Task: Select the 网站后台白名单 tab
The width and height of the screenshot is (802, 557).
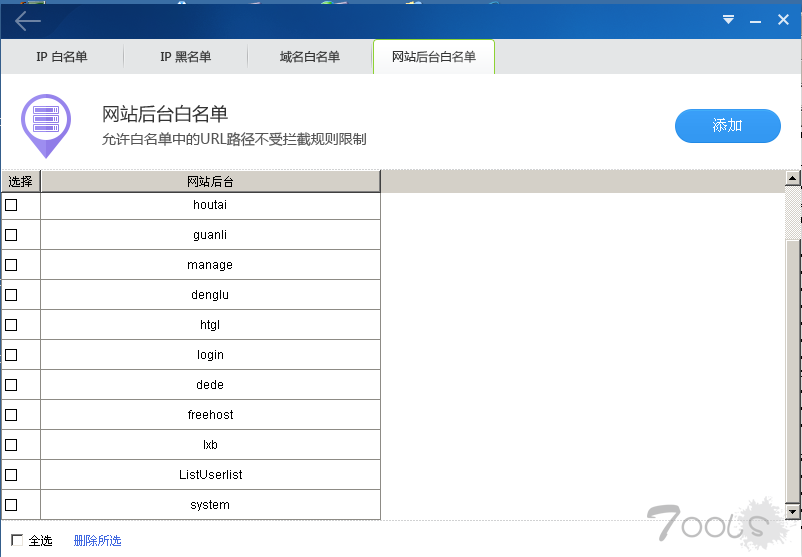Action: [434, 57]
